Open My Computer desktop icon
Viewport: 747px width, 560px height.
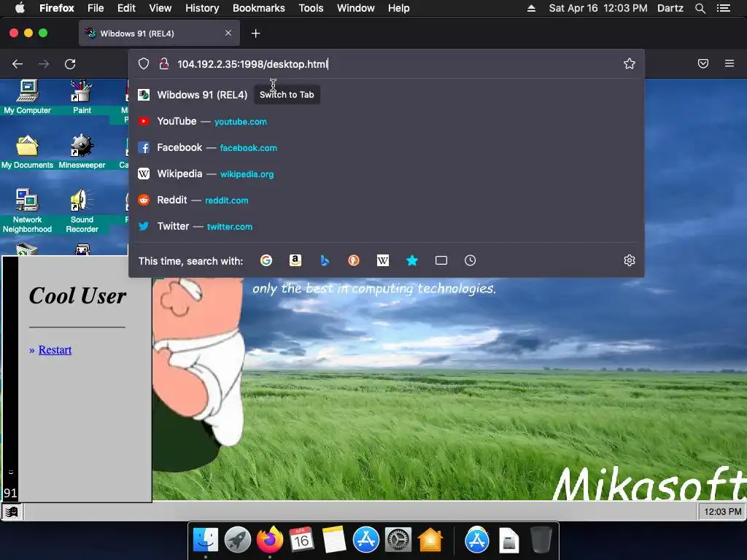27,97
